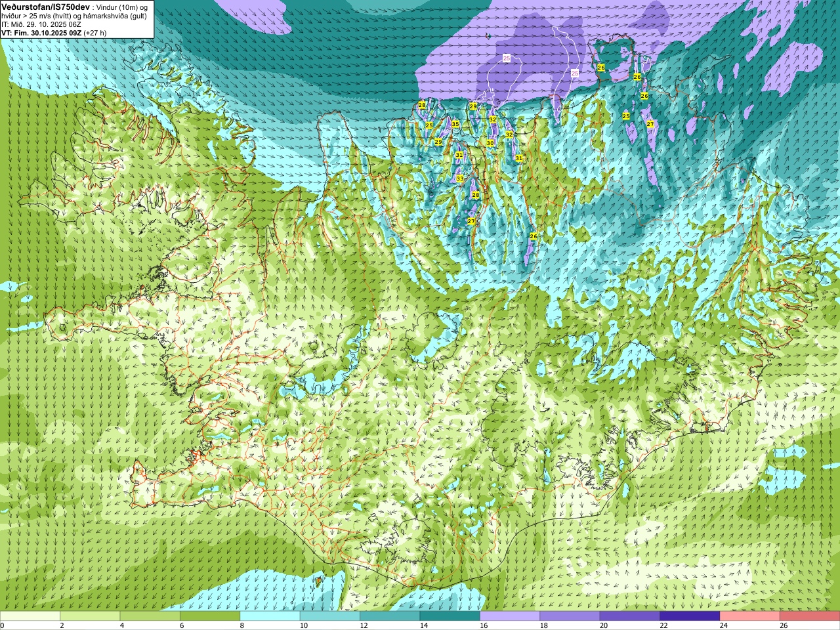
Task: Select the 4–6 m/s legend color band
Action: click(150, 616)
